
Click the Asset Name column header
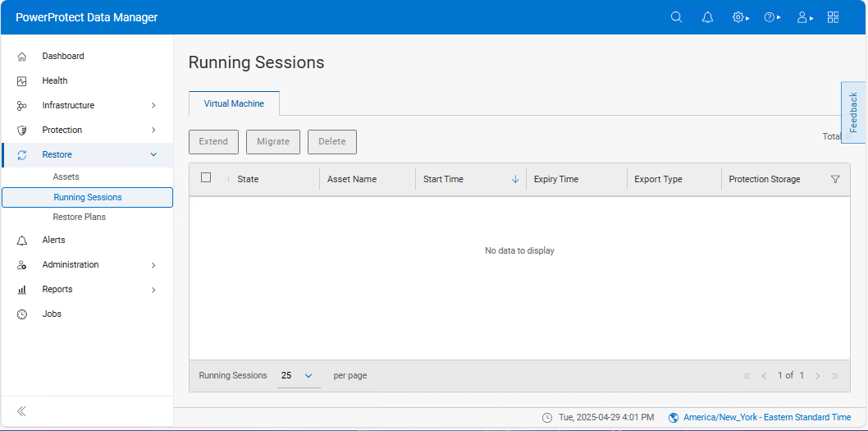[x=351, y=179]
